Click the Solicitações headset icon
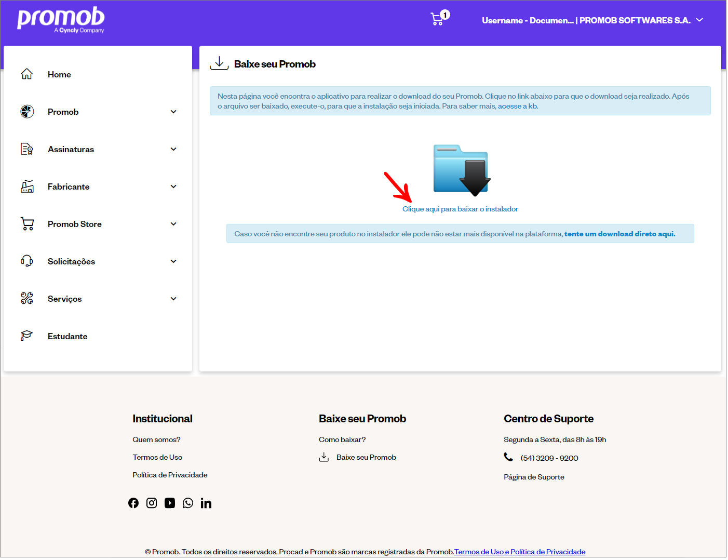Screen dimensions: 728x560 click(27, 261)
